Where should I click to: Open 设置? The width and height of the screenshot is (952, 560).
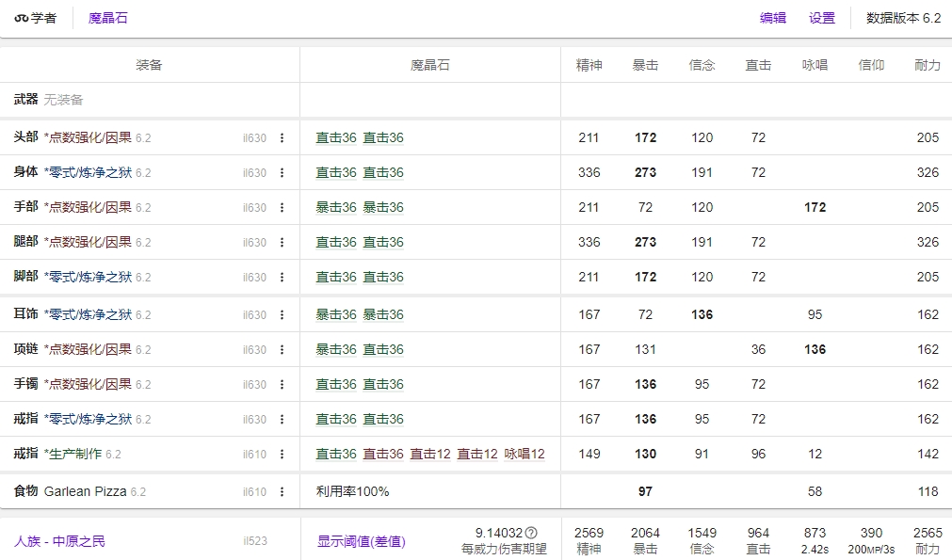820,17
